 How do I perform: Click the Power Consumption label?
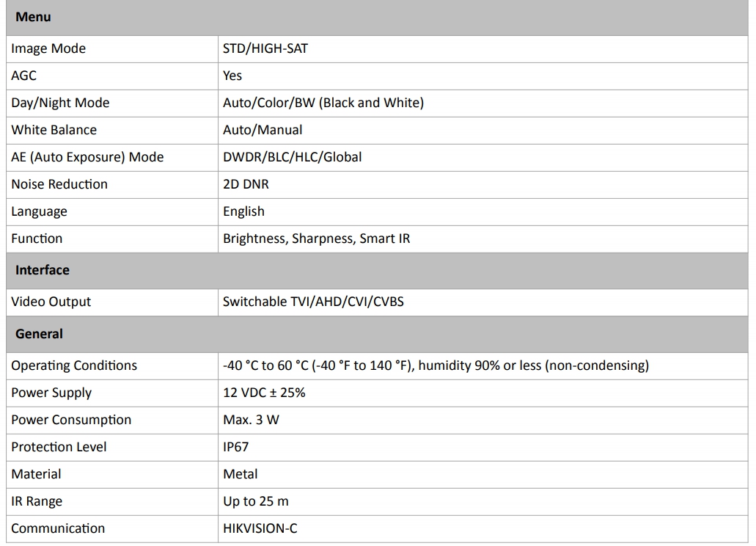(71, 420)
